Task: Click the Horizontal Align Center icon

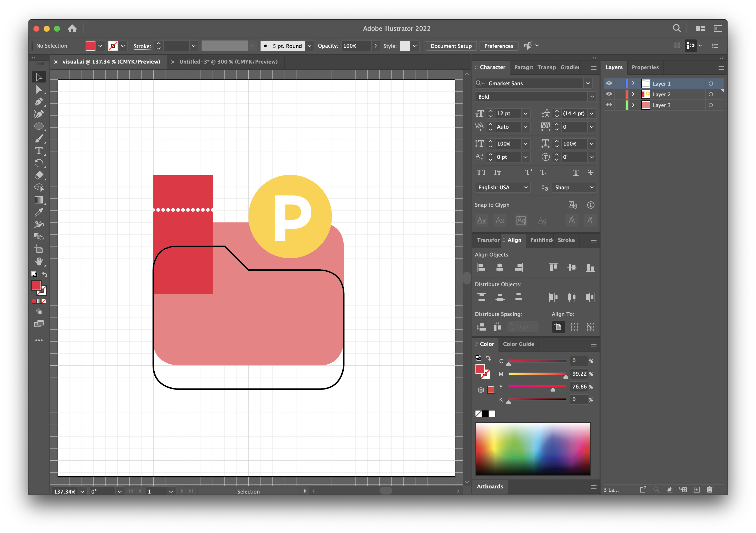Action: click(500, 268)
